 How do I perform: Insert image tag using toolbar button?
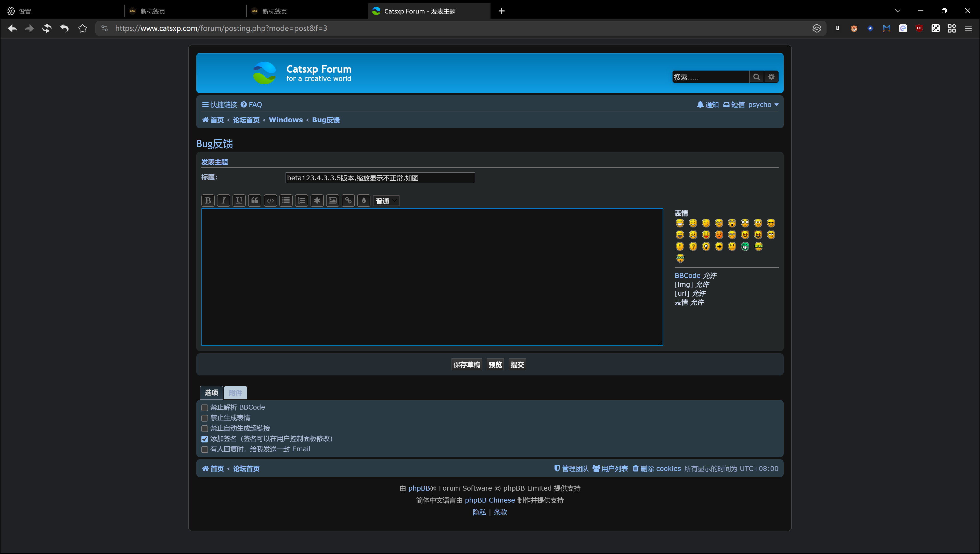tap(332, 200)
